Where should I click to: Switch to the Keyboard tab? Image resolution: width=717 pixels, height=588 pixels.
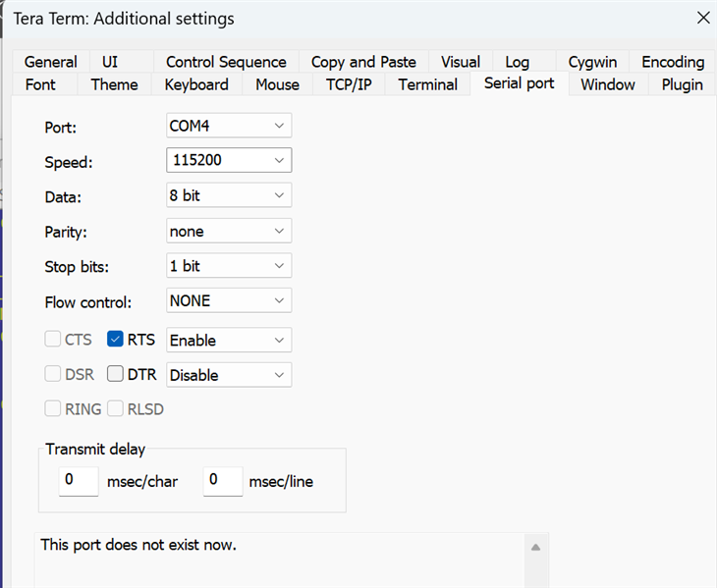point(196,84)
